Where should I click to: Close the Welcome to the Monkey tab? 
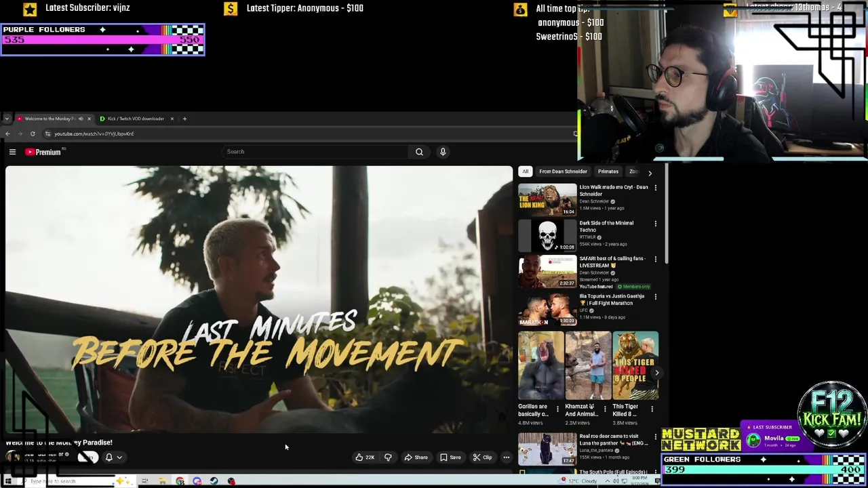pyautogui.click(x=89, y=119)
